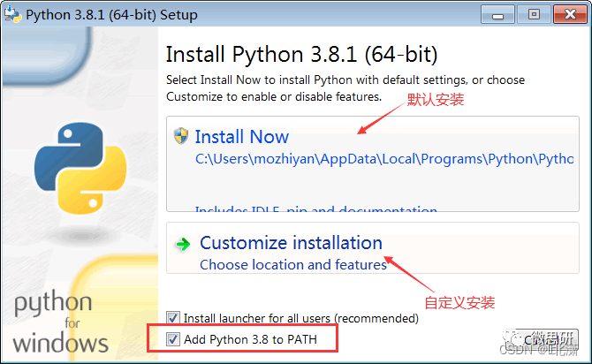592x364 pixels.
Task: Uncheck the Add Python 3.8 to PATH checkbox
Action: click(172, 339)
